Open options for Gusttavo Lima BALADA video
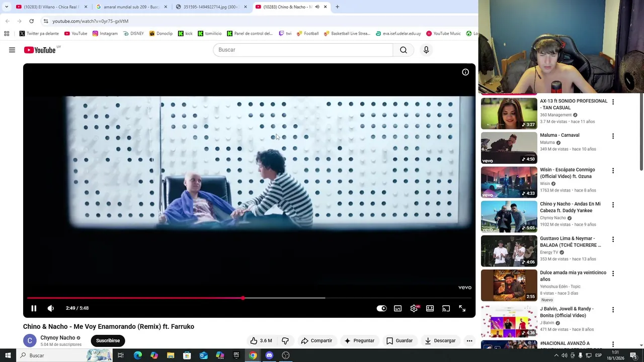Viewport: 644px width, 362px height. tap(613, 239)
